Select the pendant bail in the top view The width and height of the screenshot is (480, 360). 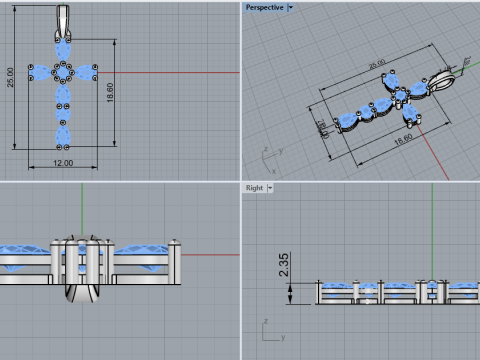63,22
